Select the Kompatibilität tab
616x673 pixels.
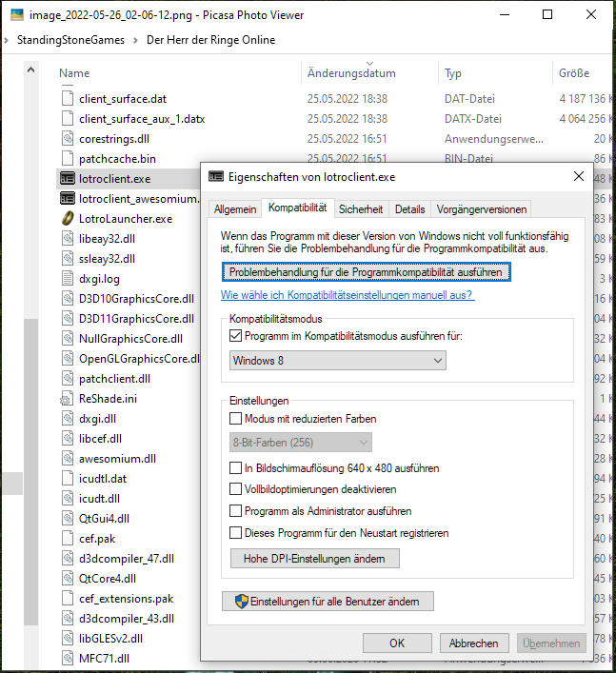(x=297, y=208)
